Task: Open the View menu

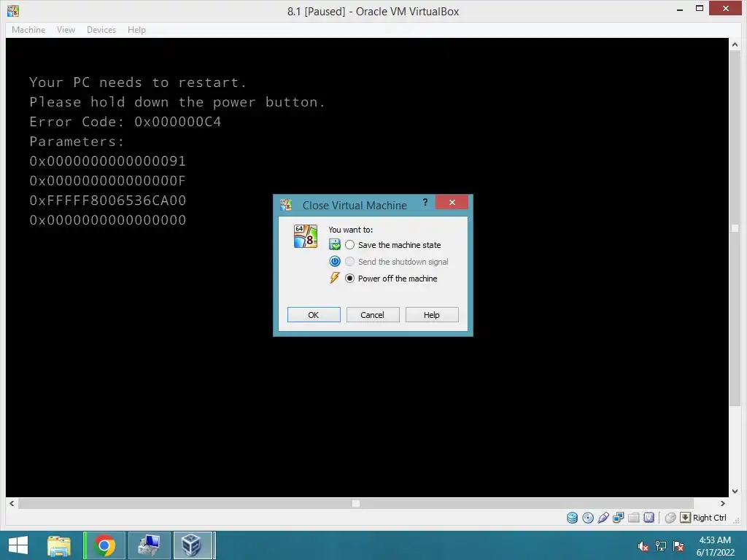Action: [66, 29]
